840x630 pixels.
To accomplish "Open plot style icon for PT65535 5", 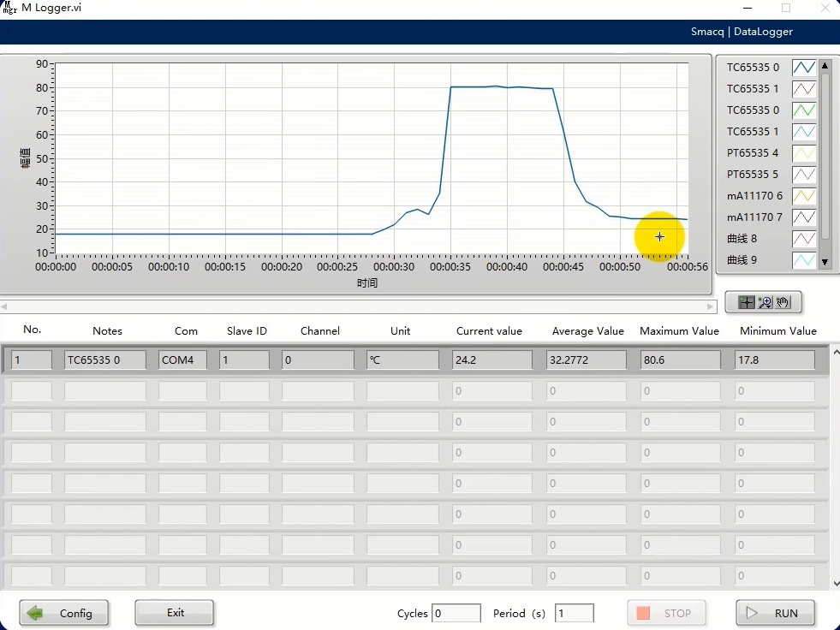I will click(803, 175).
